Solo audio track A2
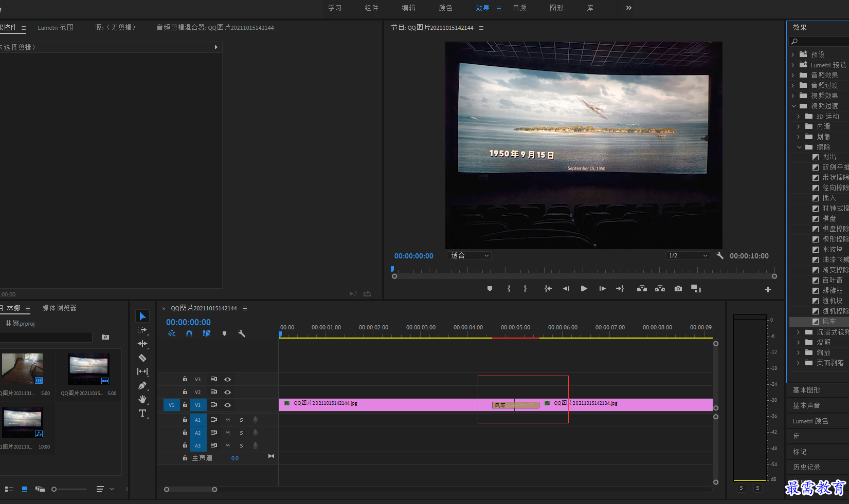Image resolution: width=849 pixels, height=504 pixels. click(241, 433)
